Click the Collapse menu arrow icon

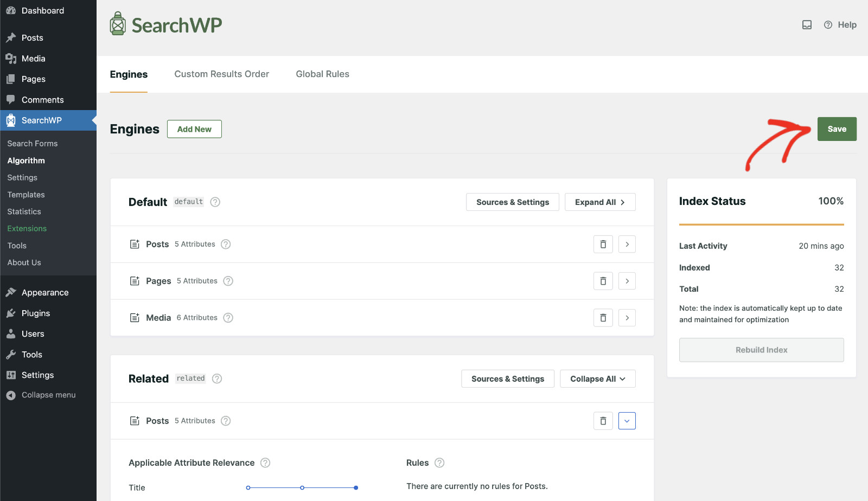click(x=11, y=395)
